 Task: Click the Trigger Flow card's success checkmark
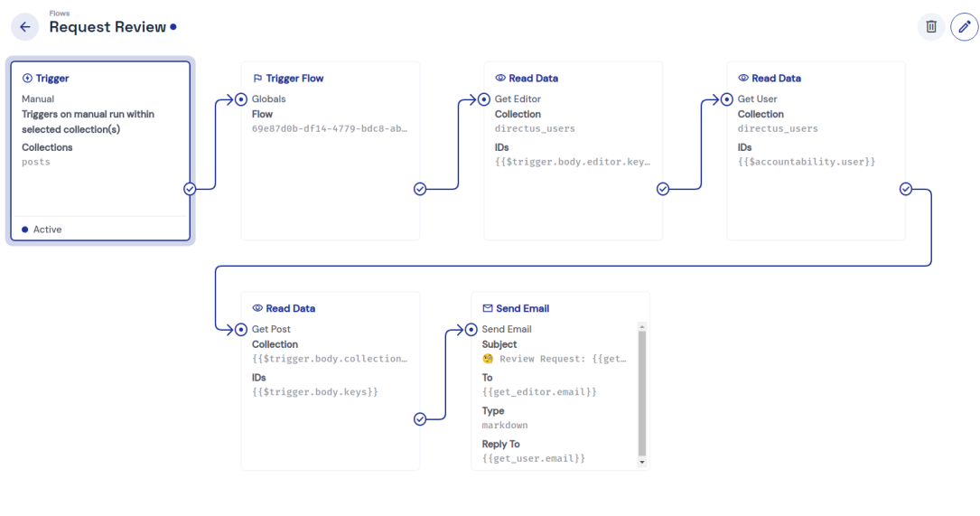pos(420,189)
